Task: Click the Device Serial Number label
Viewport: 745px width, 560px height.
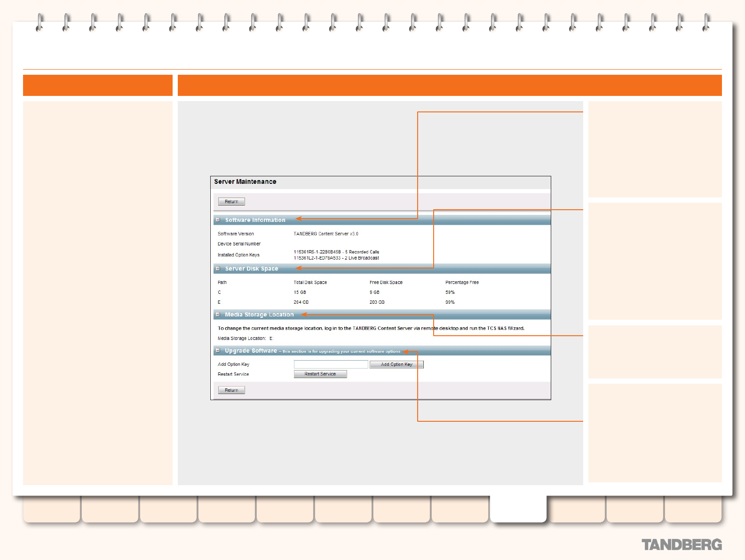Action: (239, 244)
